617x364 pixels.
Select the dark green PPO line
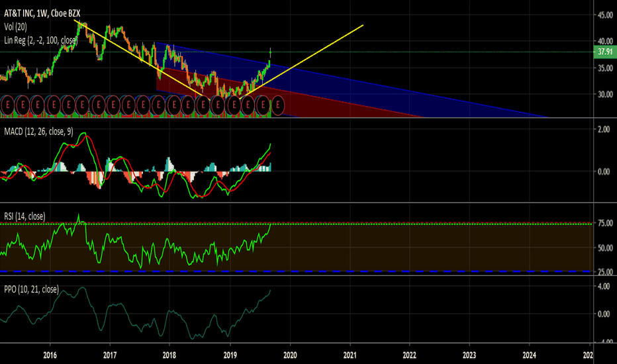point(135,313)
